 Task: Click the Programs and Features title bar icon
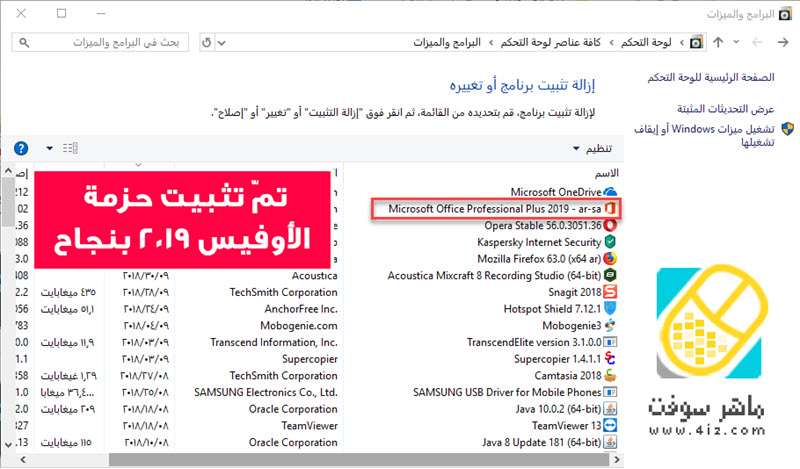coord(785,14)
